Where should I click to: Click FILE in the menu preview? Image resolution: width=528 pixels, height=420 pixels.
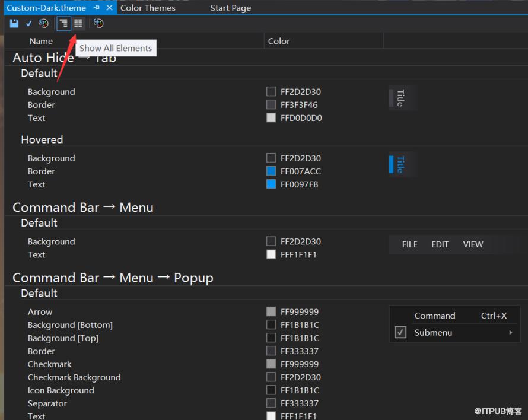(x=409, y=244)
